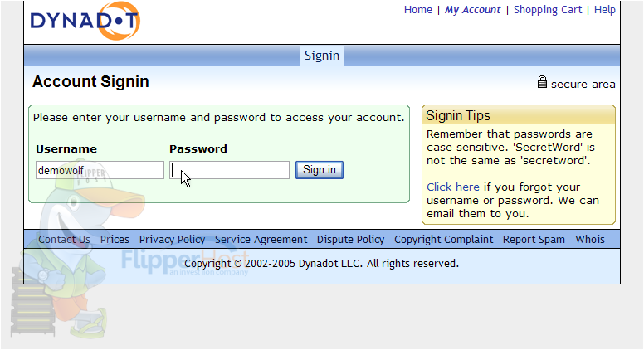
Task: Focus the Username field
Action: click(x=100, y=170)
